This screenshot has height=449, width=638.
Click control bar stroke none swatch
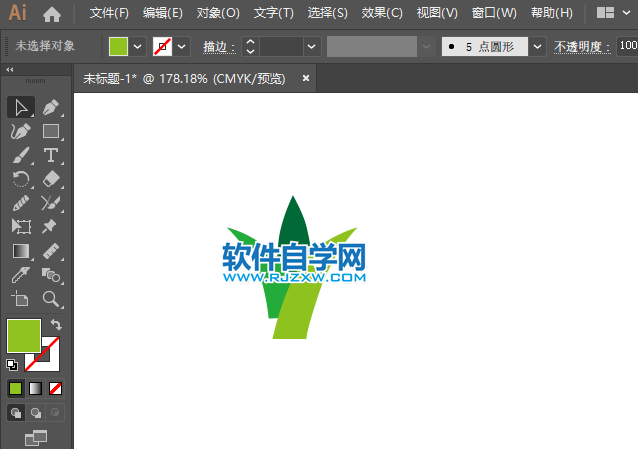tap(162, 46)
